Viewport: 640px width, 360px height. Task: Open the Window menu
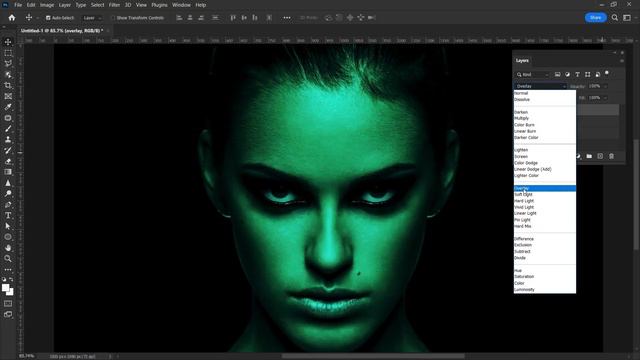click(181, 5)
